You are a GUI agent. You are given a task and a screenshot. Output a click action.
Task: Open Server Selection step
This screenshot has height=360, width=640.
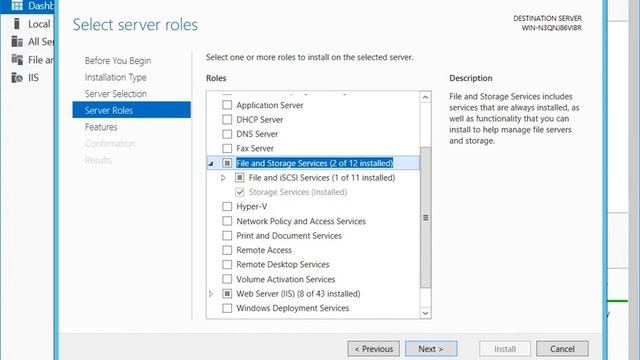pos(116,94)
